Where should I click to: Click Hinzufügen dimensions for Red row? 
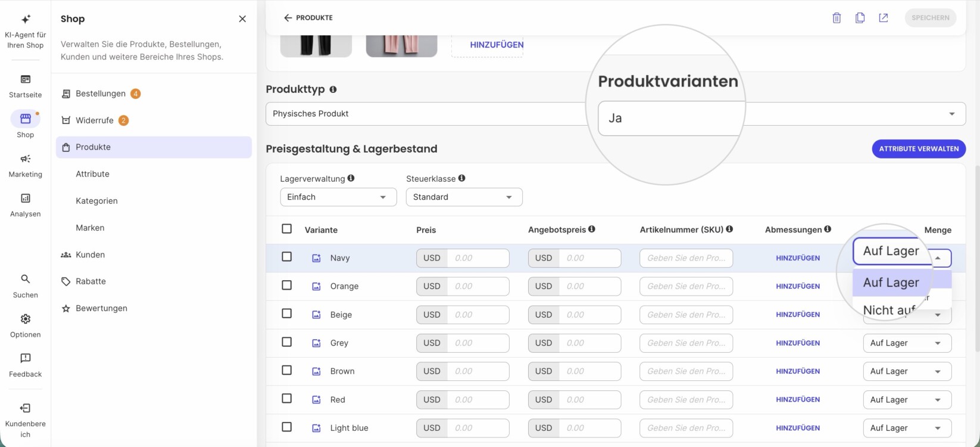click(x=798, y=400)
